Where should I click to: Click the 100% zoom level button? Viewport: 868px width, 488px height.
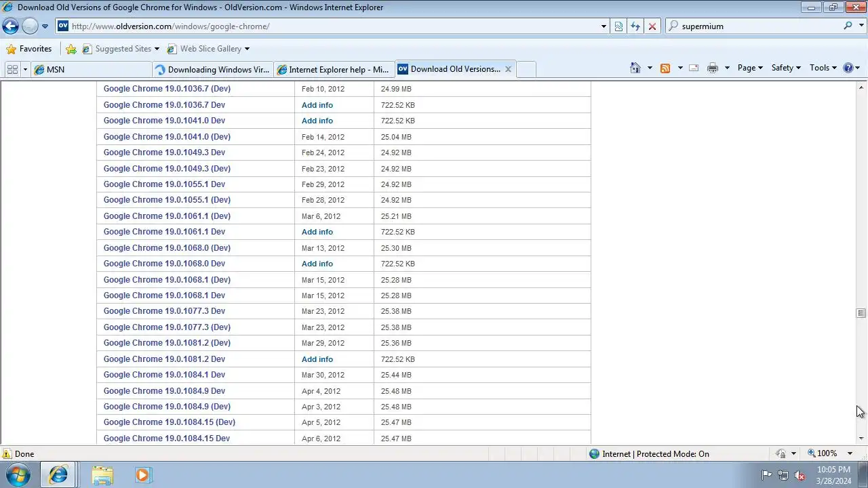(822, 453)
